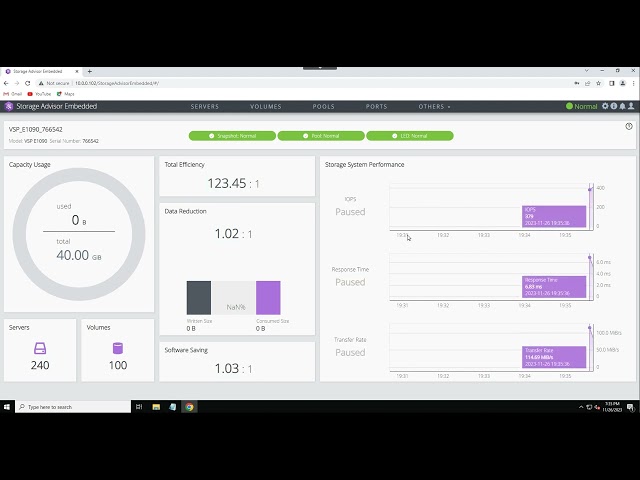Share this page via the share icon
The height and width of the screenshot is (480, 640).
point(587,83)
